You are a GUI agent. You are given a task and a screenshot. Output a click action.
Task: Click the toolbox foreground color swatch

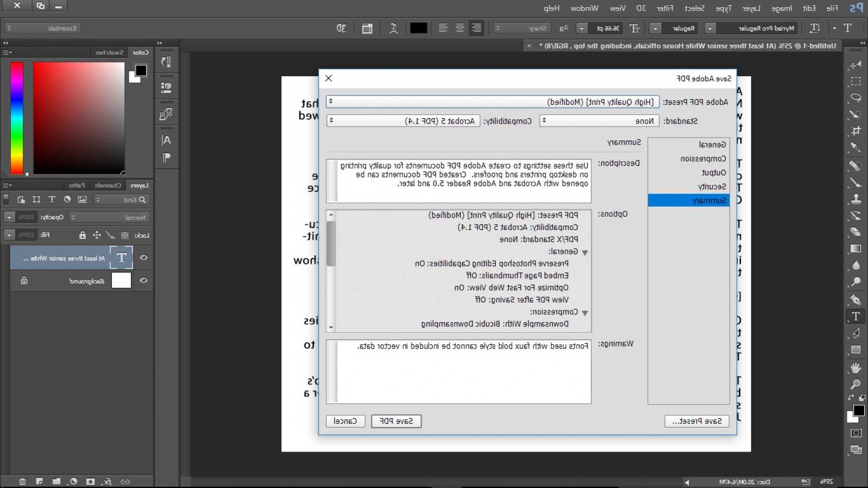pyautogui.click(x=858, y=410)
